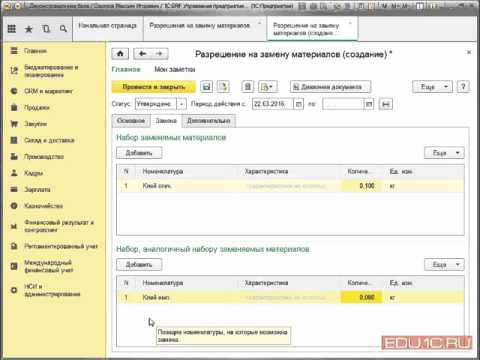Click Кадры person icon in sidebar
This screenshot has width=480, height=360.
click(14, 173)
